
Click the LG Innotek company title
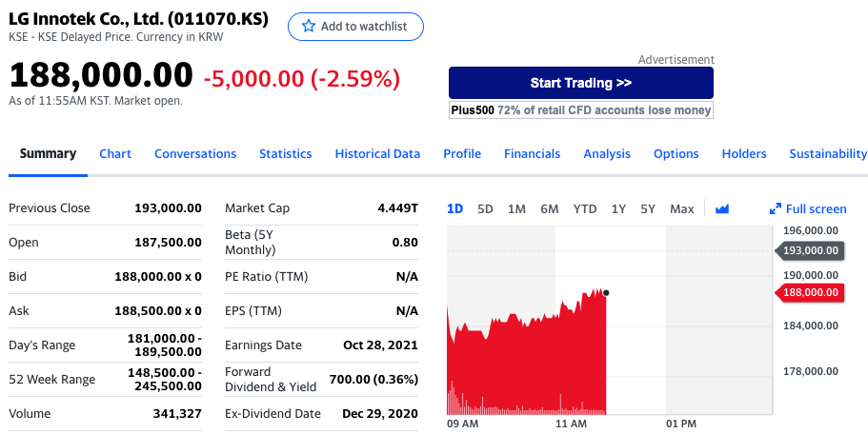[x=138, y=19]
